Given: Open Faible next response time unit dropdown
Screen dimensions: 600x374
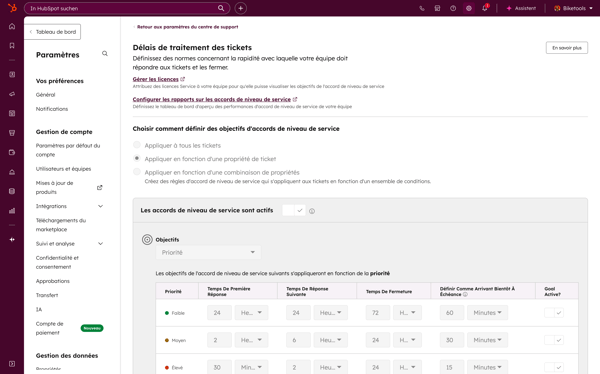Looking at the screenshot, I should click(x=331, y=313).
